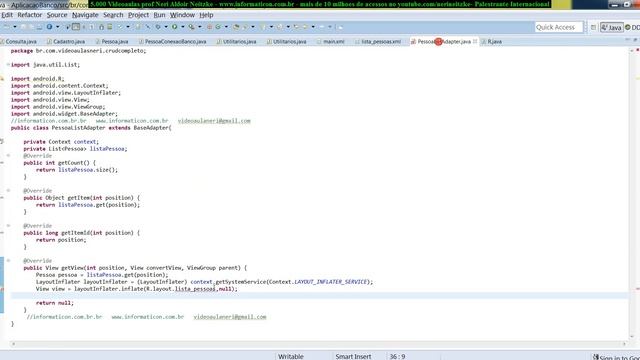Image resolution: width=640 pixels, height=360 pixels.
Task: Click the red marker atop the overview ruler
Action: click(x=637, y=50)
